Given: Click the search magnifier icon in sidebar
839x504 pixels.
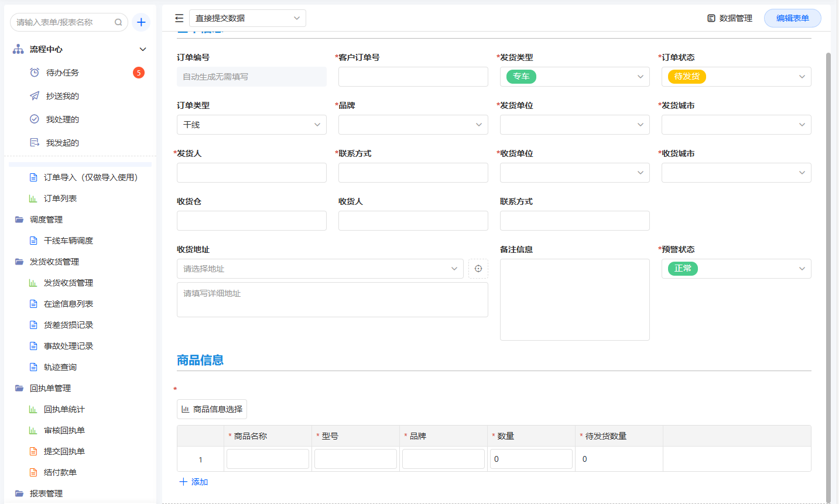Looking at the screenshot, I should 118,22.
